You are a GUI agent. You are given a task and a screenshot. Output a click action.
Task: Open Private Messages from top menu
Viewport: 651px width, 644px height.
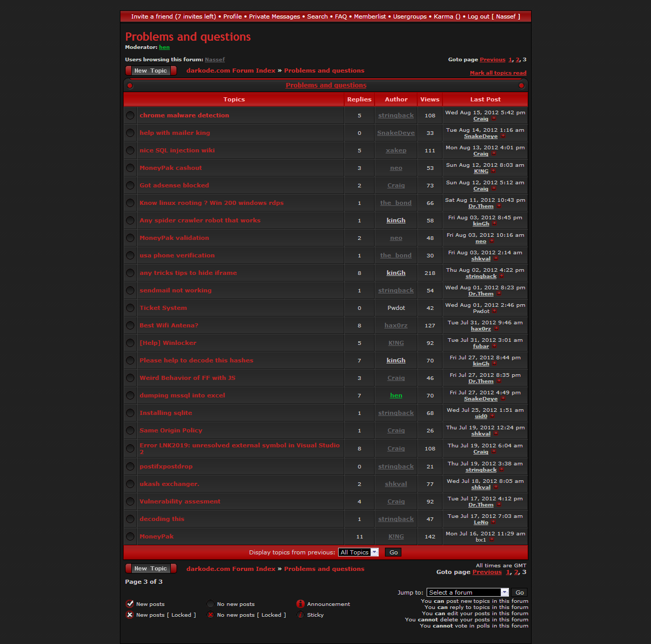tap(274, 16)
